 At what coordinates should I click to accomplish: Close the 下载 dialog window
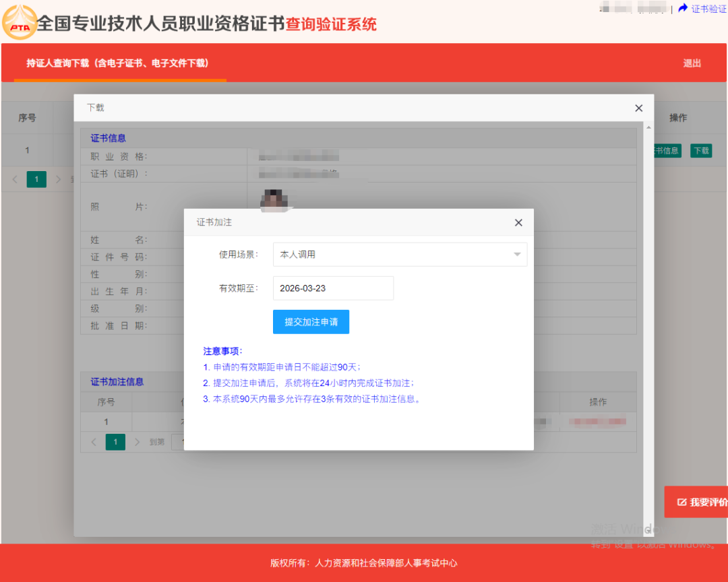[638, 108]
